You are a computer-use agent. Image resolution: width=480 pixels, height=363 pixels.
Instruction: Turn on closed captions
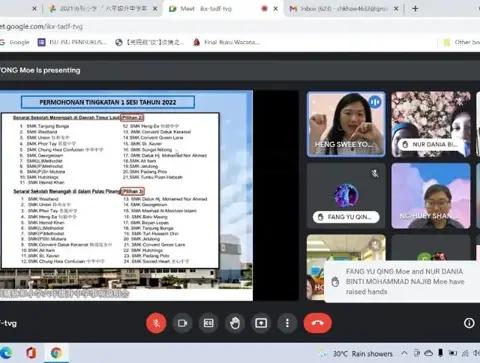coord(209,323)
